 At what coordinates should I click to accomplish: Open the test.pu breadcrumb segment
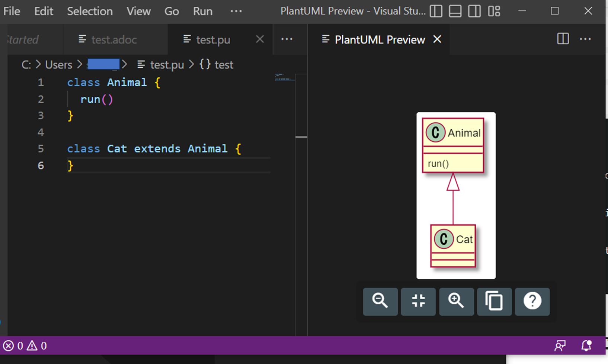(x=161, y=65)
